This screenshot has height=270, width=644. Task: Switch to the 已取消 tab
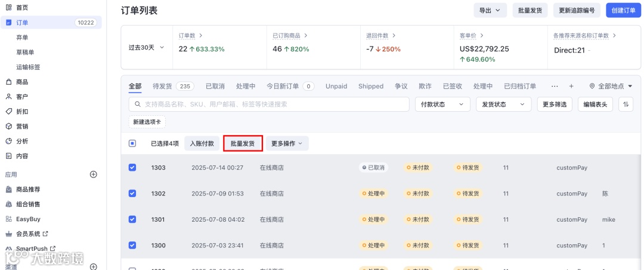(215, 86)
